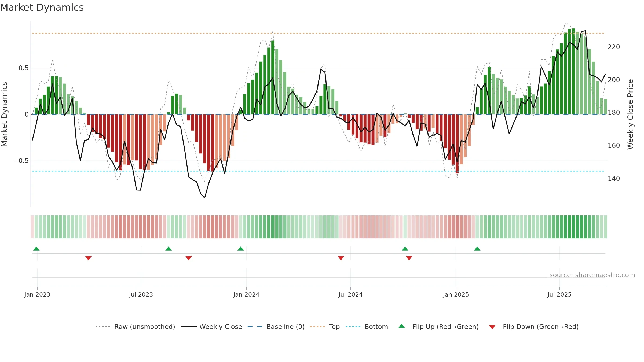Click the 140 price axis label
644x362 pixels.
pyautogui.click(x=614, y=179)
